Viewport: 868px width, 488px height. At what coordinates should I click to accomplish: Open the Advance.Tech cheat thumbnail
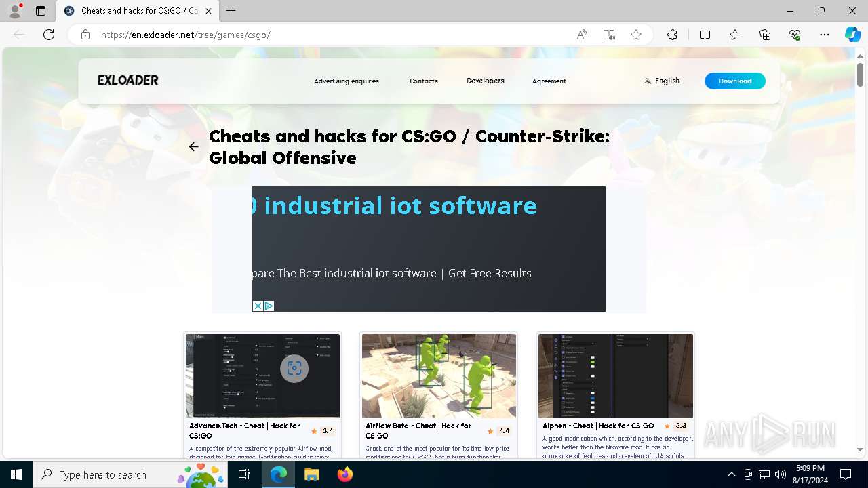263,375
